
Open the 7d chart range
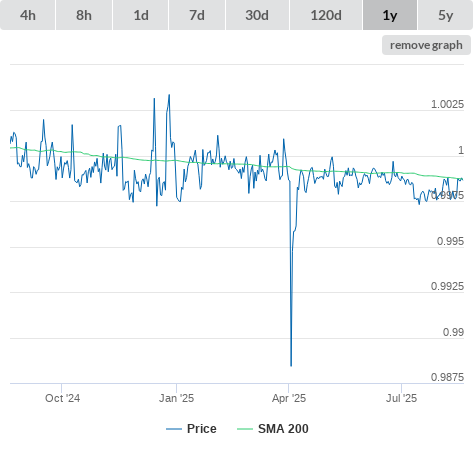point(197,15)
